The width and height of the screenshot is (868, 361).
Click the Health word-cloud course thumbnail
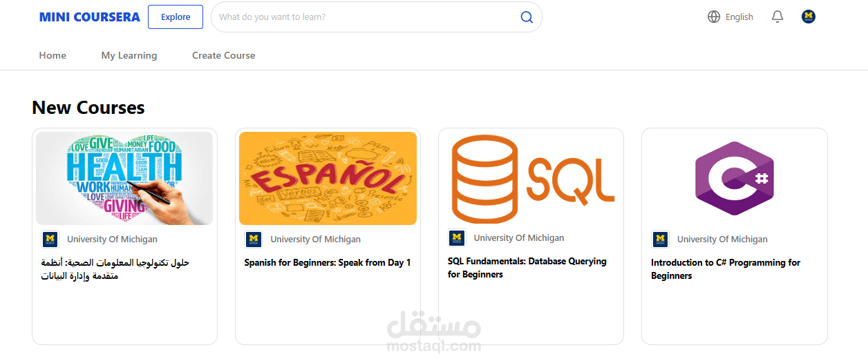point(124,178)
